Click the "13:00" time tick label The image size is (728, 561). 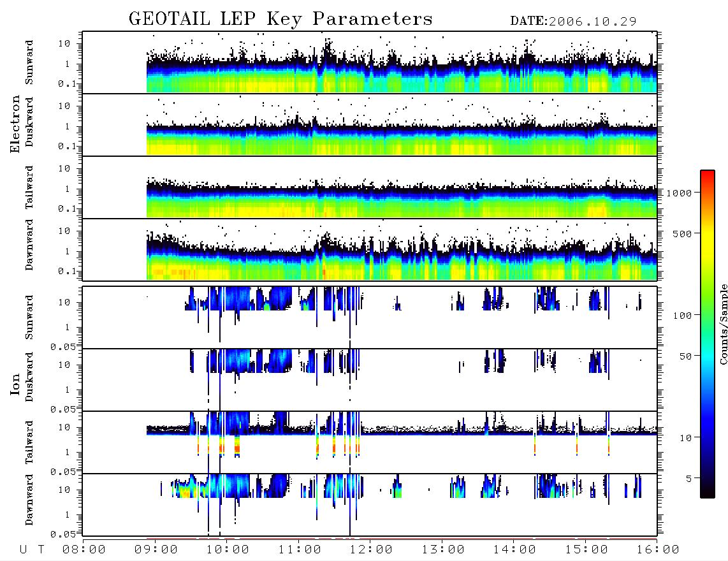(x=443, y=550)
